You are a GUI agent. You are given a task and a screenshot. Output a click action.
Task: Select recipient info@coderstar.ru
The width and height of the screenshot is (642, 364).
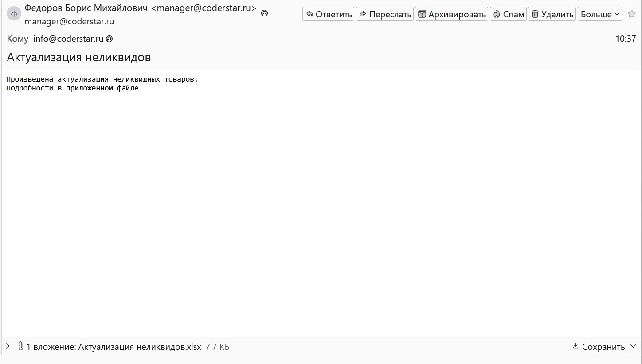click(68, 39)
